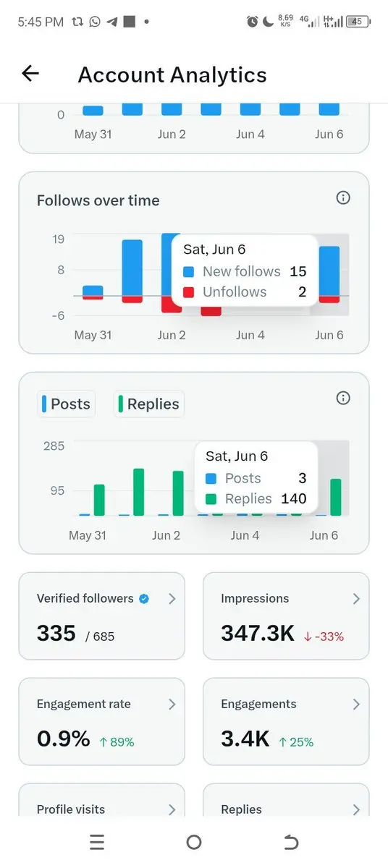Tap Android back navigation icon
Image resolution: width=388 pixels, height=868 pixels.
290,842
